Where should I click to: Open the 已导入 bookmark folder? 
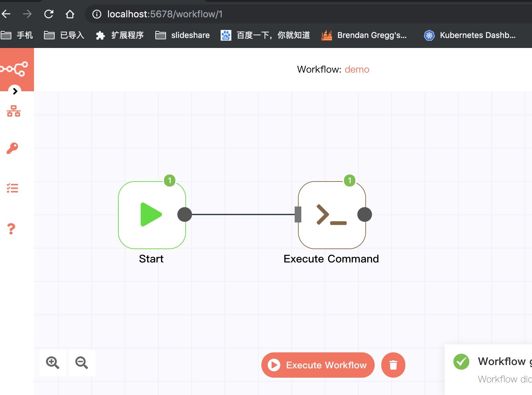click(x=64, y=35)
